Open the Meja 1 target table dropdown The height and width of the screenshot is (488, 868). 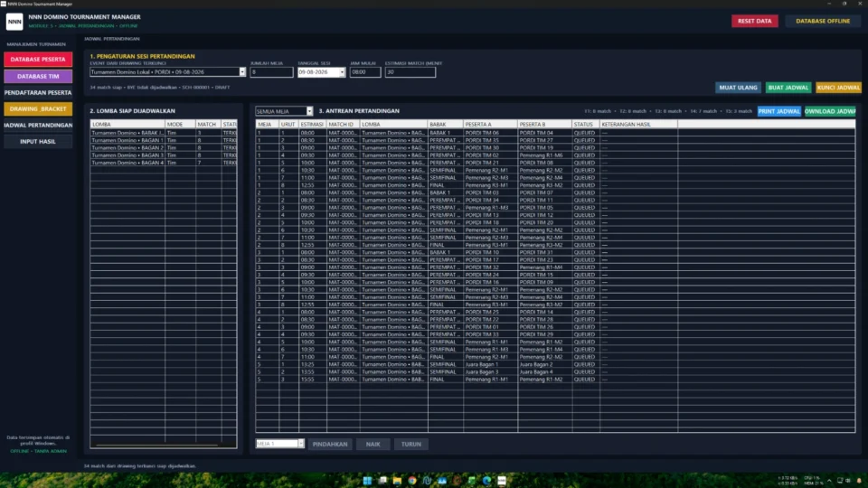(x=300, y=444)
